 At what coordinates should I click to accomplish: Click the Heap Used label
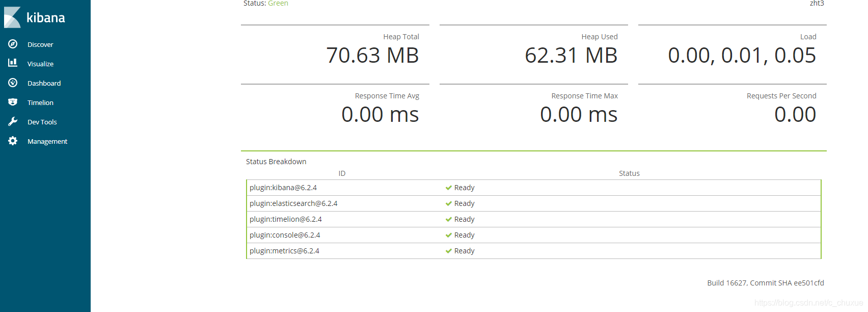[x=600, y=37]
